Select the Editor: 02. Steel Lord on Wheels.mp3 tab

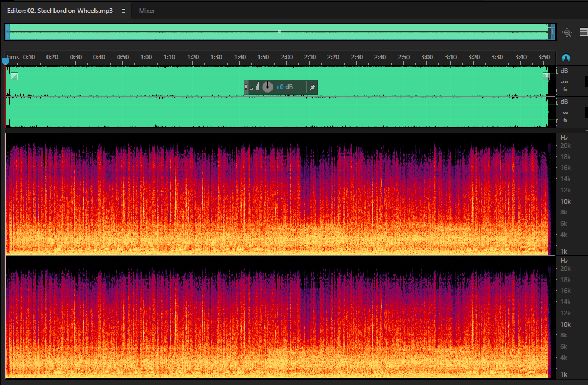tap(59, 11)
